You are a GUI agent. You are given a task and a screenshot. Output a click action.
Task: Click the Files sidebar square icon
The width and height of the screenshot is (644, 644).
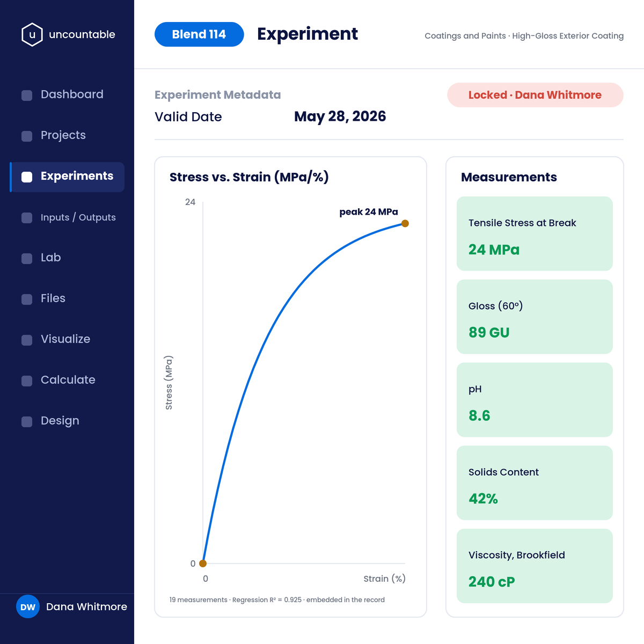pos(27,299)
